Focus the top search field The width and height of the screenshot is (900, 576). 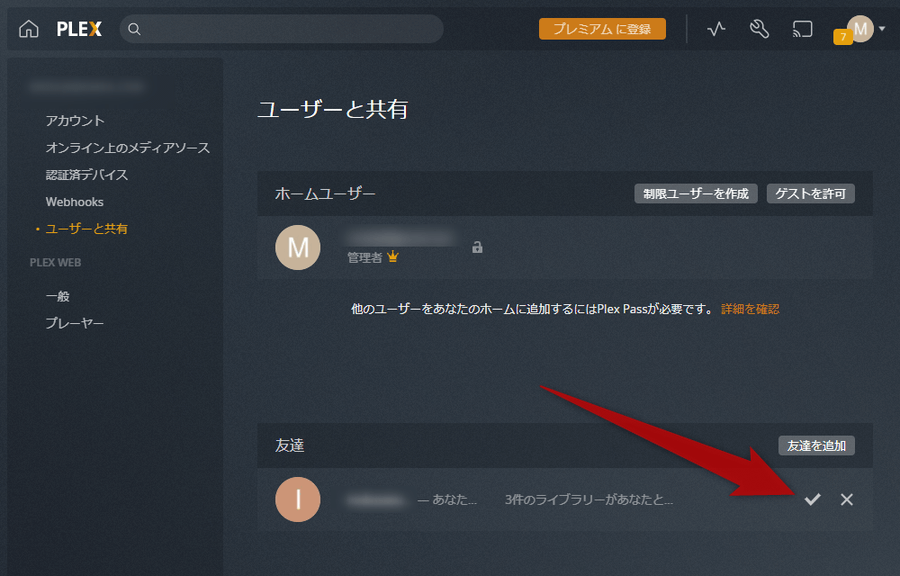click(281, 29)
